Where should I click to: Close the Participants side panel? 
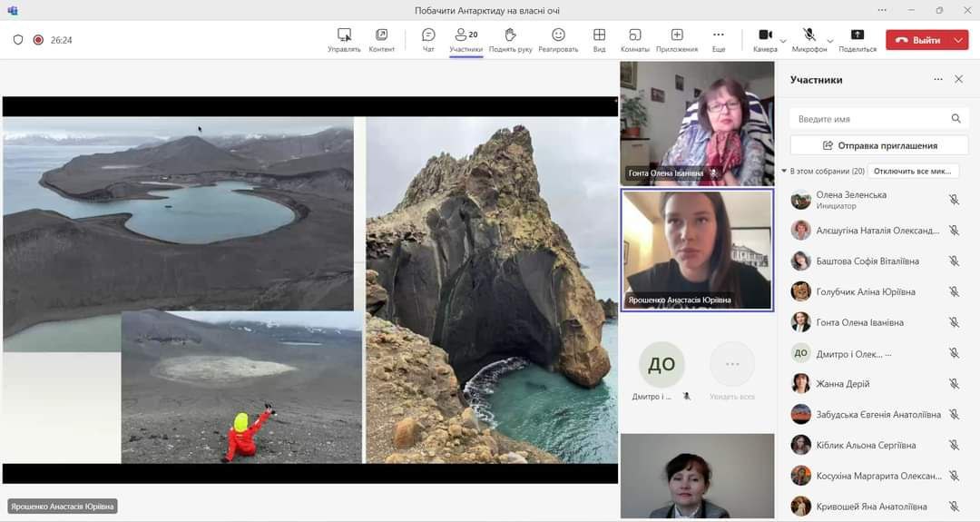point(958,80)
